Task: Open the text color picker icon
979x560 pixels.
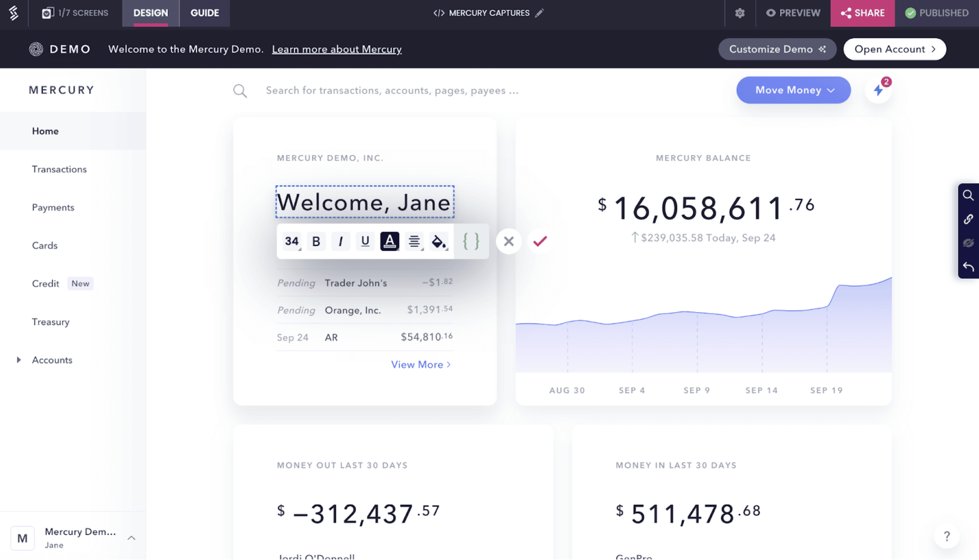Action: coord(390,241)
